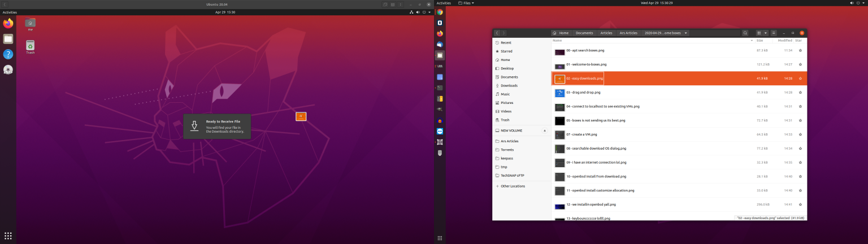The image size is (868, 244).
Task: Click the Articles breadcrumb in the path bar
Action: point(606,33)
